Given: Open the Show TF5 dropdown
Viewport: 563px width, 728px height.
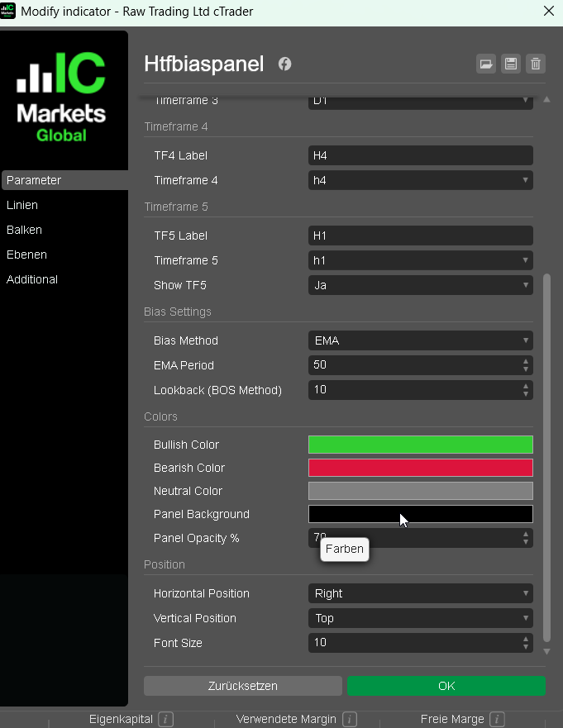Looking at the screenshot, I should 420,285.
